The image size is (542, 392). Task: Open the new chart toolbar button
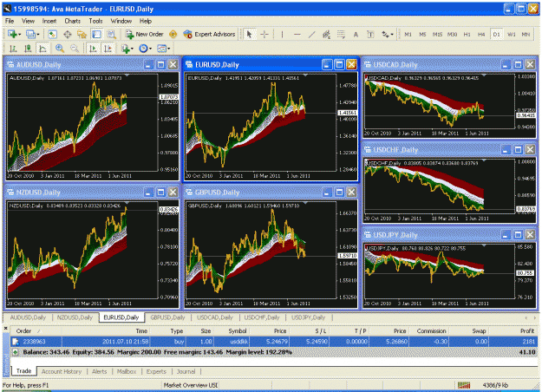pos(14,34)
